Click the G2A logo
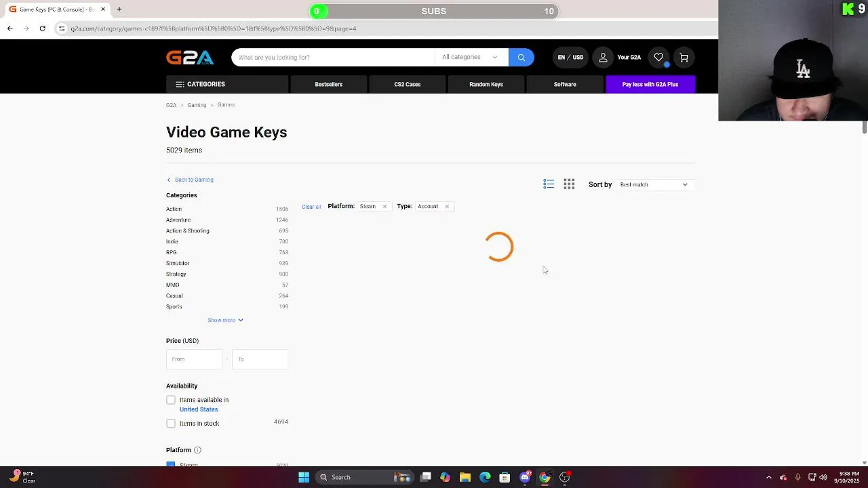 point(190,58)
